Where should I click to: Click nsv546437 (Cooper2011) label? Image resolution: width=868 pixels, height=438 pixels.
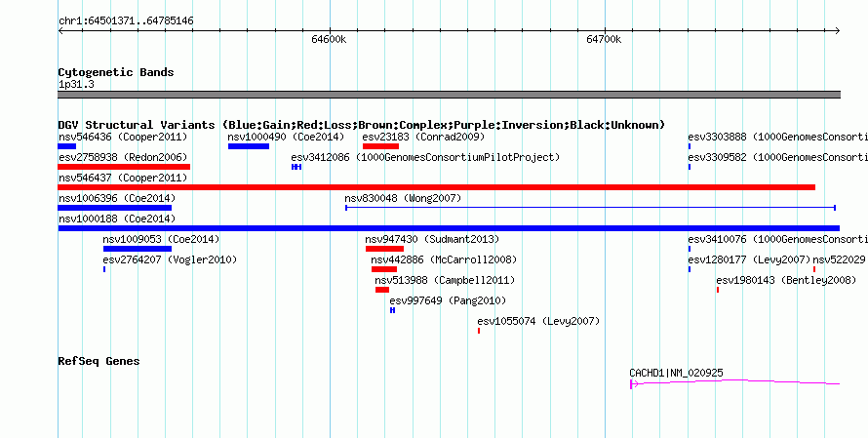[x=123, y=178]
